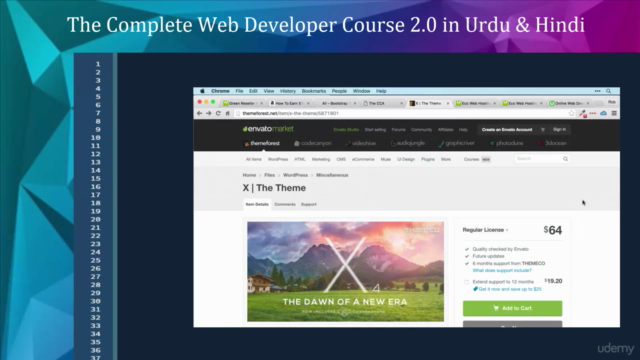Switch to Online Web Dev browser tab
The image size is (640, 360).
tap(568, 103)
